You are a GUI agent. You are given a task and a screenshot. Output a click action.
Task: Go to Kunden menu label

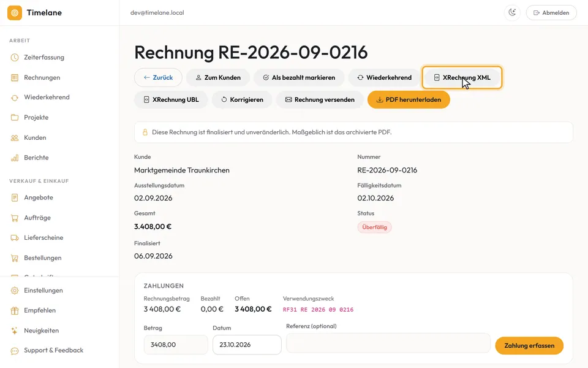tap(35, 138)
